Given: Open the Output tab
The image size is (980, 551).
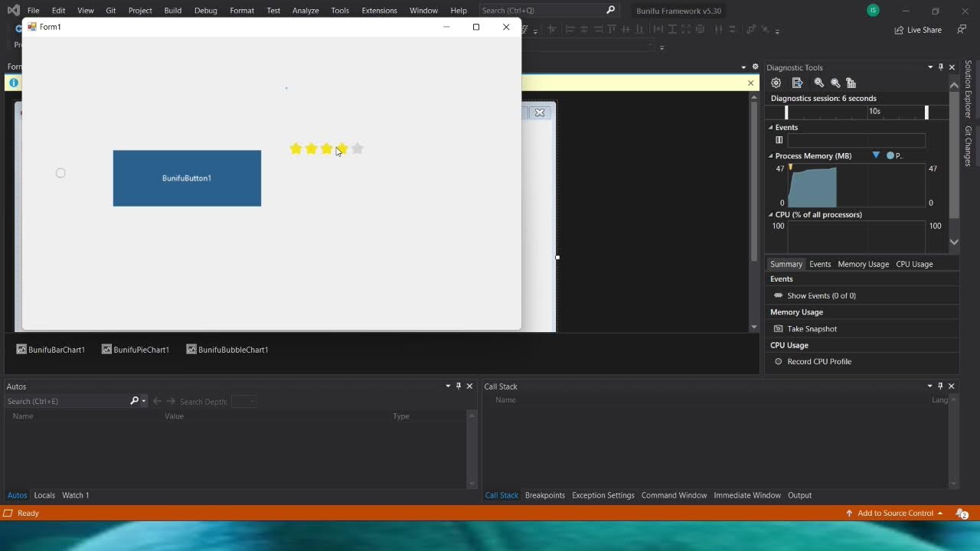Looking at the screenshot, I should pyautogui.click(x=799, y=495).
